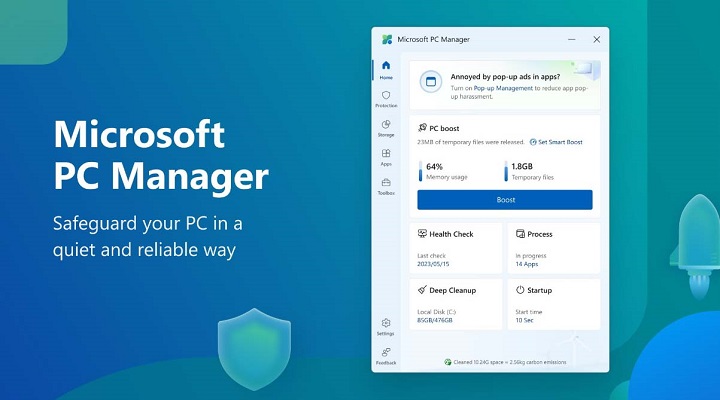This screenshot has height=400, width=720.
Task: Open the Startup card
Action: click(554, 304)
